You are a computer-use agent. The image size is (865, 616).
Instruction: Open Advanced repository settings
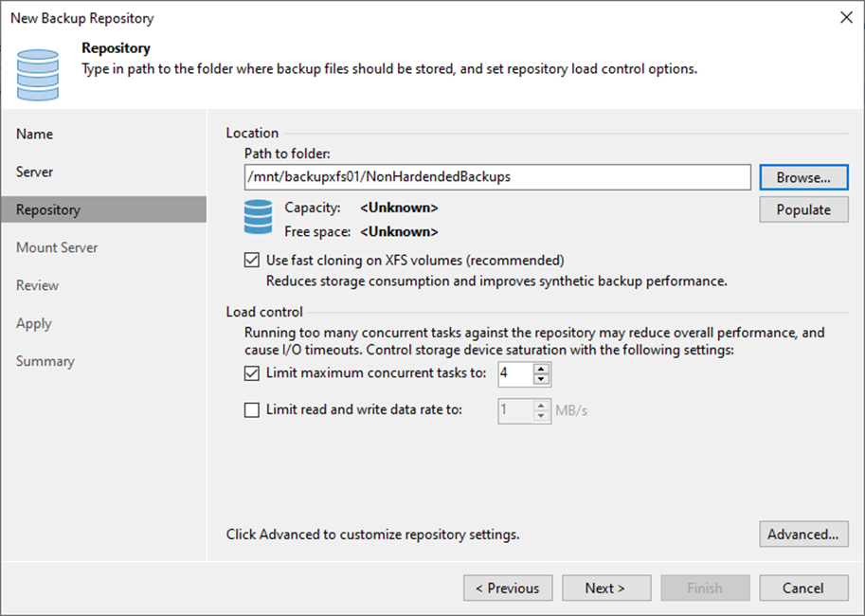(802, 534)
